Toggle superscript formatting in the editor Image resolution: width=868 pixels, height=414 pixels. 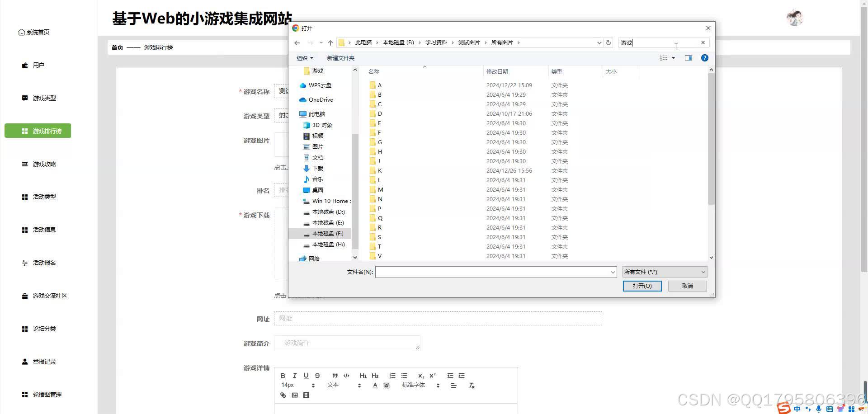(x=433, y=376)
